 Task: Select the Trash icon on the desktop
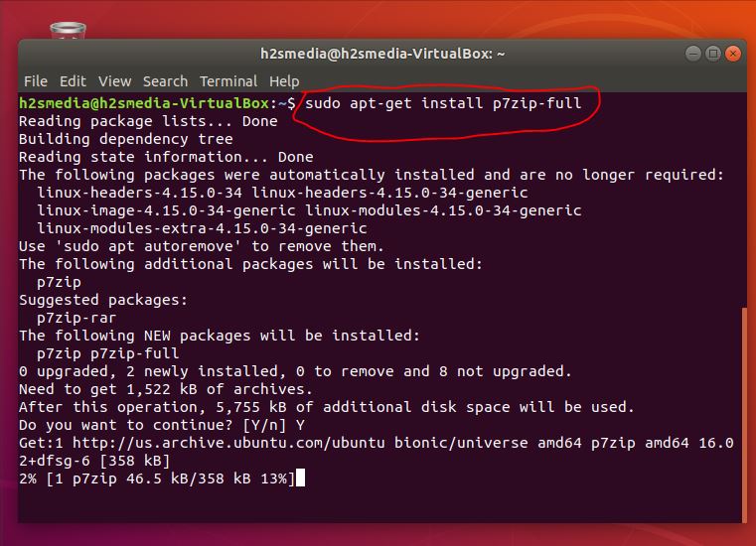point(68,31)
